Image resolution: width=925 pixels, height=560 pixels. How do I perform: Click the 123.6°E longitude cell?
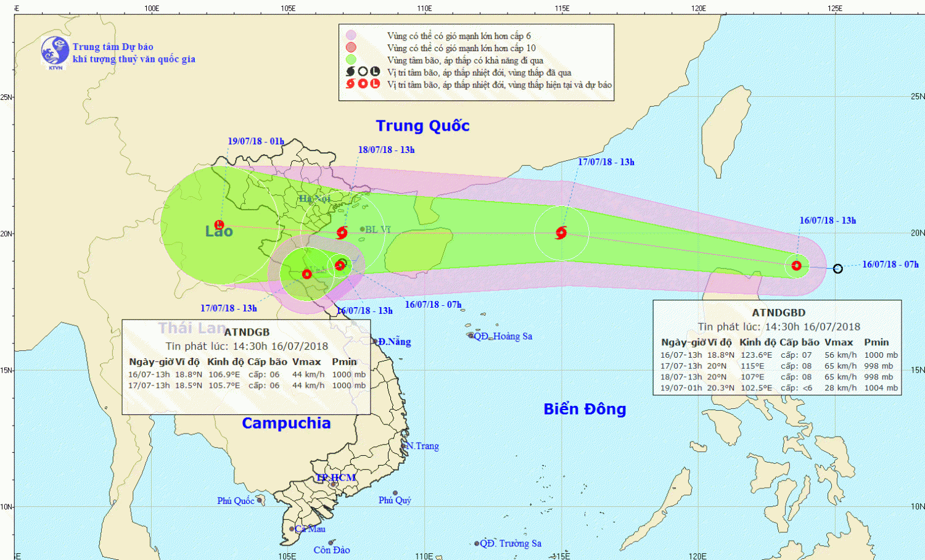pos(756,355)
